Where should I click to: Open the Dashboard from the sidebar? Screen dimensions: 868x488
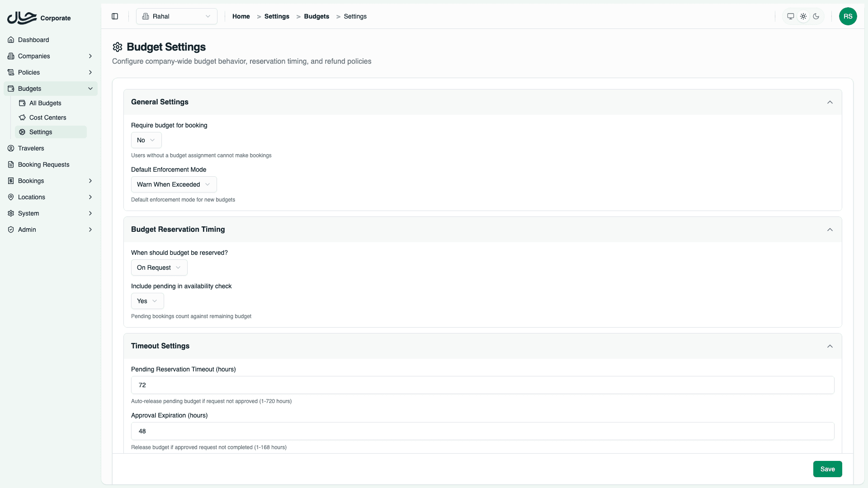(x=11, y=40)
